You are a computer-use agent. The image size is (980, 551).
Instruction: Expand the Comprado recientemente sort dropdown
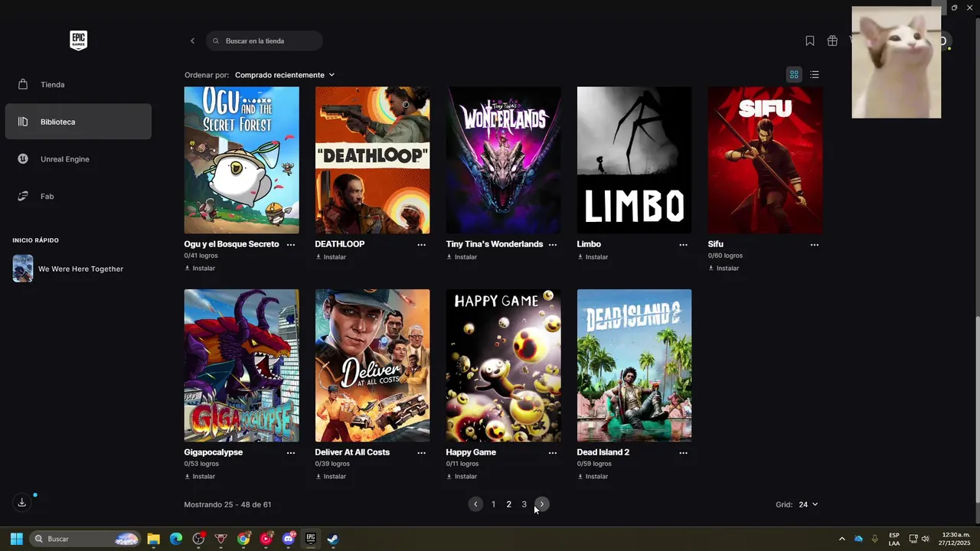click(x=285, y=75)
